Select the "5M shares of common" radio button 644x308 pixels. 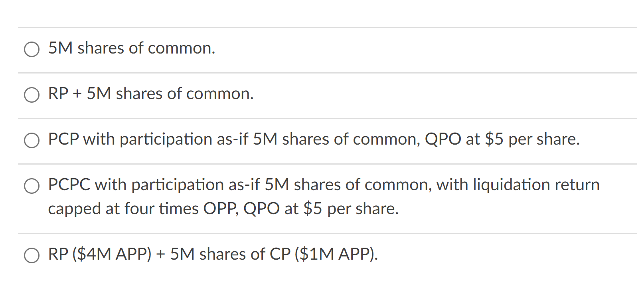pyautogui.click(x=32, y=50)
